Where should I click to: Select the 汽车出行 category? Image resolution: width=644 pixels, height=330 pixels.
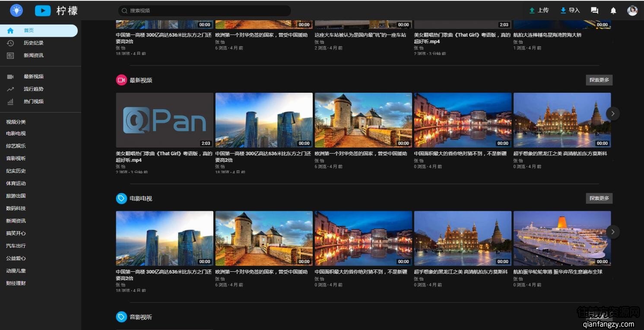click(16, 246)
